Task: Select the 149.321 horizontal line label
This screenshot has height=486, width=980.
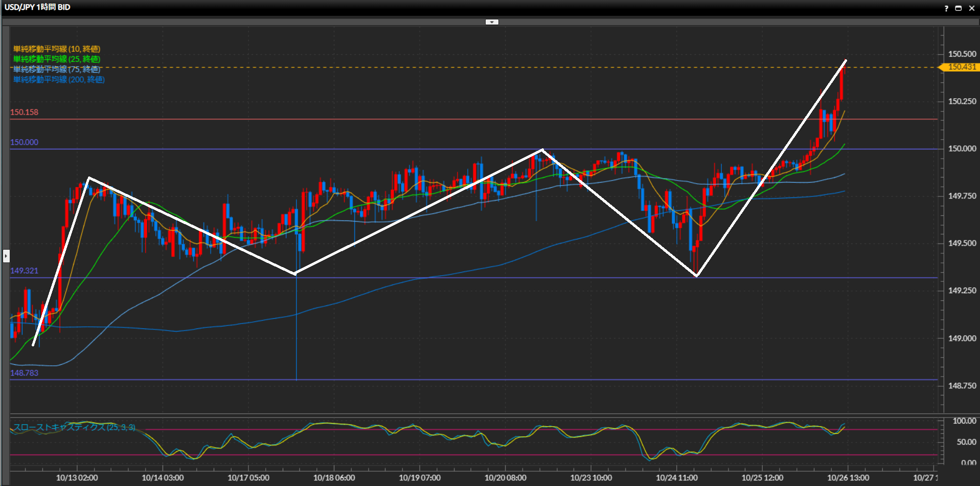Action: tap(24, 271)
